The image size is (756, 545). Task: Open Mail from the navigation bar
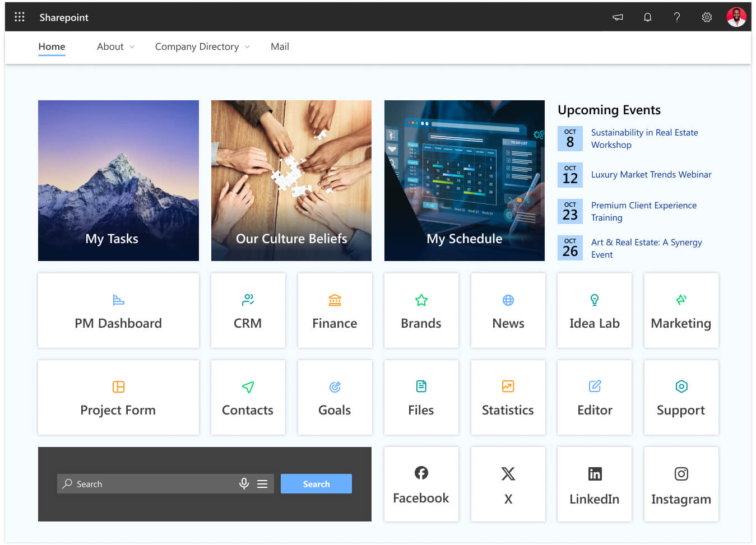[280, 47]
